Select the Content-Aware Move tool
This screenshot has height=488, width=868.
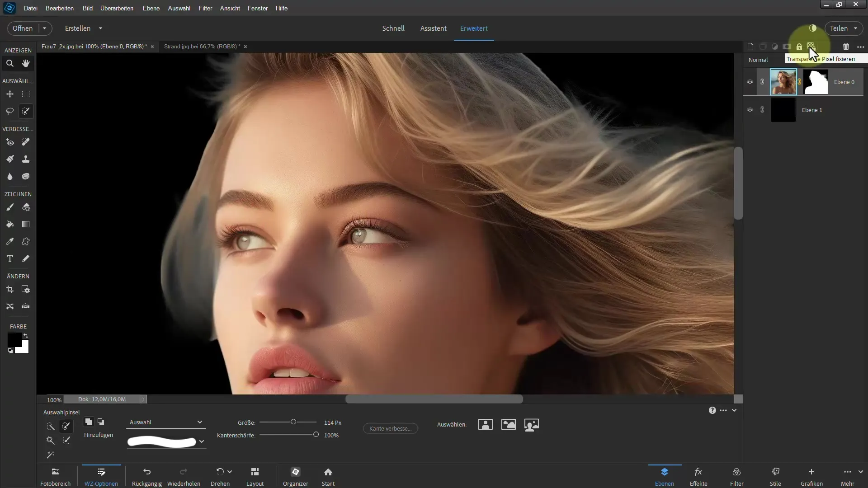pyautogui.click(x=9, y=306)
